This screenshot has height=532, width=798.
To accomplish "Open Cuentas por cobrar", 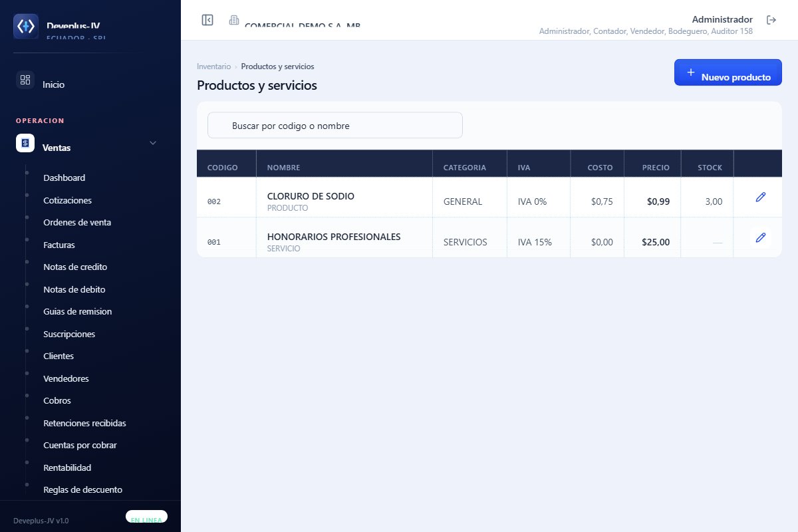I will (80, 446).
